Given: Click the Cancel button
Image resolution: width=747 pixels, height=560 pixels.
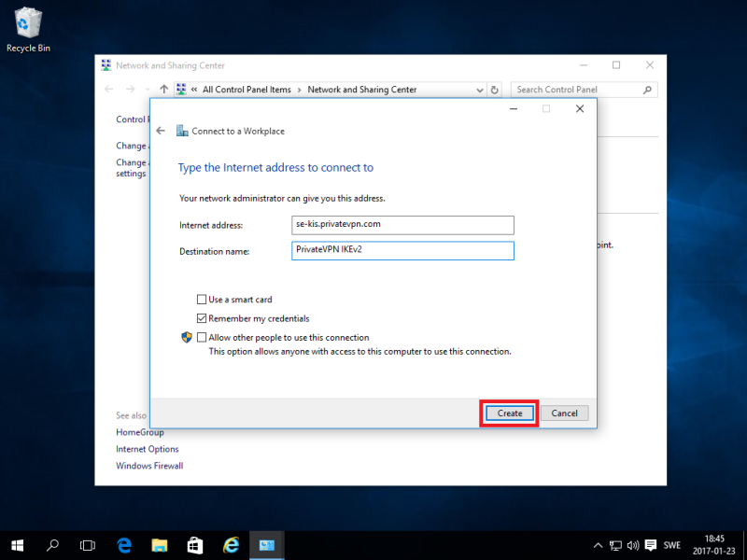Looking at the screenshot, I should tap(564, 413).
